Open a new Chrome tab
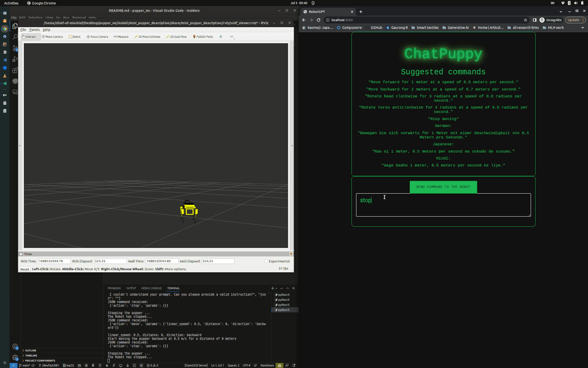 [361, 11]
